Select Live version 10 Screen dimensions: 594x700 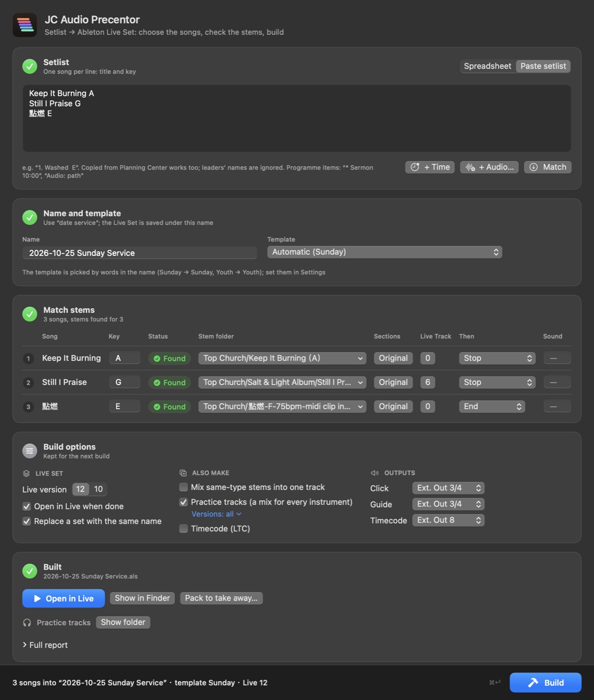pyautogui.click(x=98, y=489)
